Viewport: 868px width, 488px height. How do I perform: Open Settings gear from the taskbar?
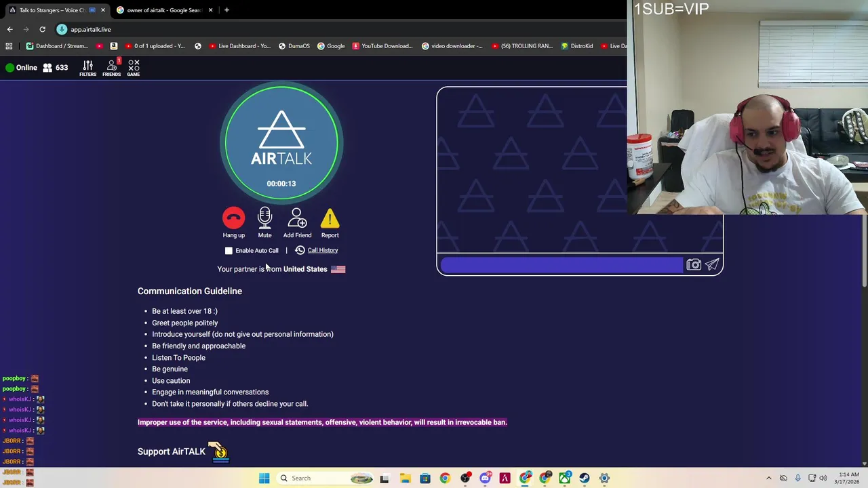pyautogui.click(x=604, y=478)
